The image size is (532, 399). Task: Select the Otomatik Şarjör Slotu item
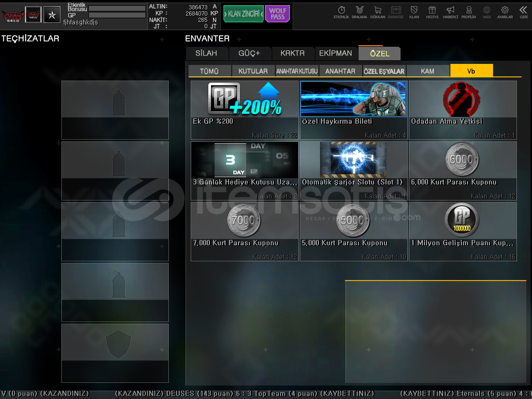pyautogui.click(x=353, y=170)
